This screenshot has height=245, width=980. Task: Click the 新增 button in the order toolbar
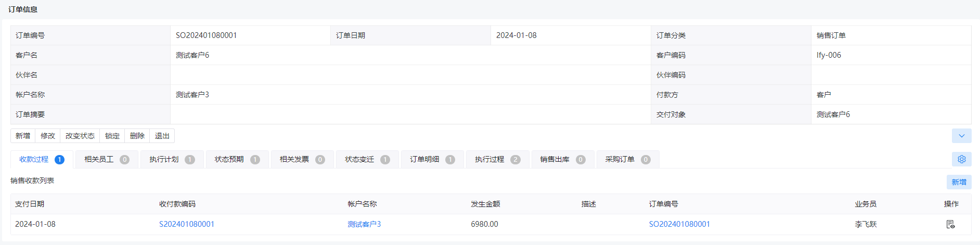pyautogui.click(x=23, y=136)
